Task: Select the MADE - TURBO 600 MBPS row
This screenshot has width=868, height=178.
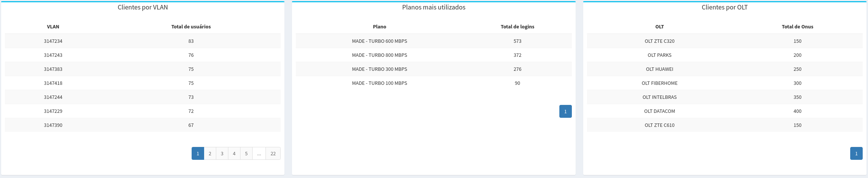Action: coord(379,41)
